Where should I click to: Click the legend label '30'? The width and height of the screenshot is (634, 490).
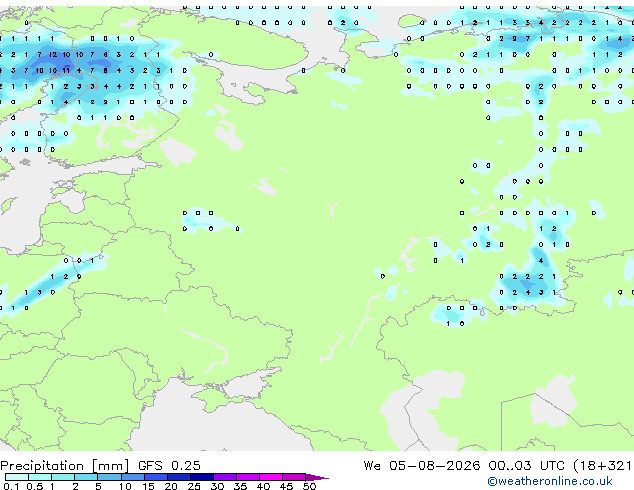pos(217,486)
